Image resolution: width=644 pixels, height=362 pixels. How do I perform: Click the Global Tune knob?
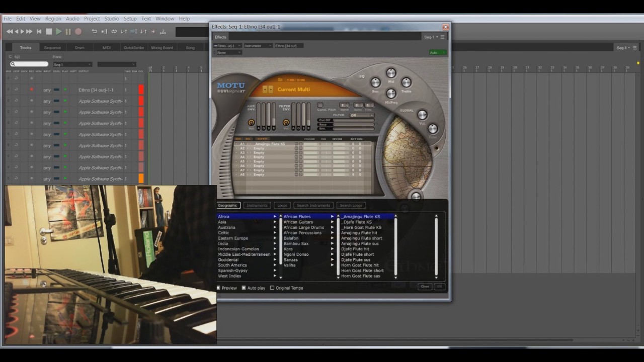click(x=433, y=128)
